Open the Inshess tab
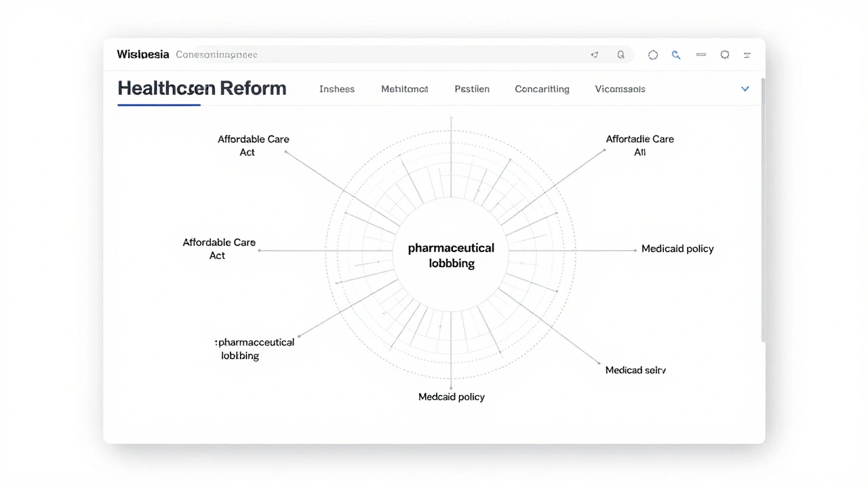This screenshot has height=488, width=868. tap(337, 89)
